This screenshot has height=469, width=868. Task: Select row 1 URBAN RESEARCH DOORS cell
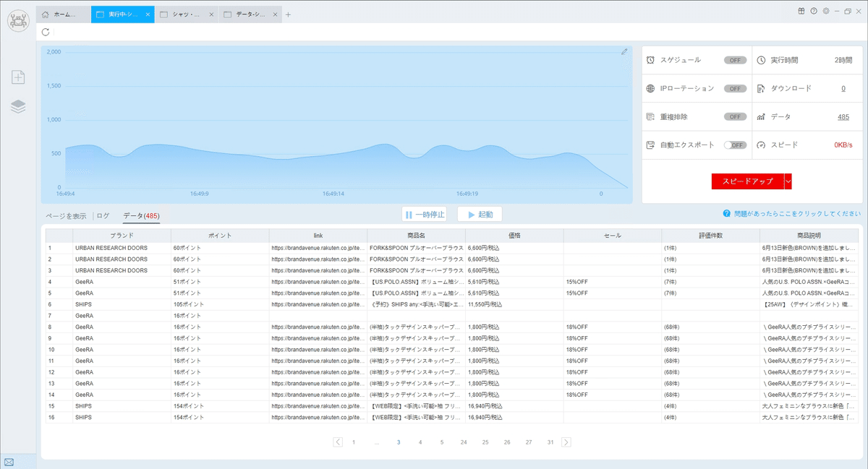coord(122,248)
